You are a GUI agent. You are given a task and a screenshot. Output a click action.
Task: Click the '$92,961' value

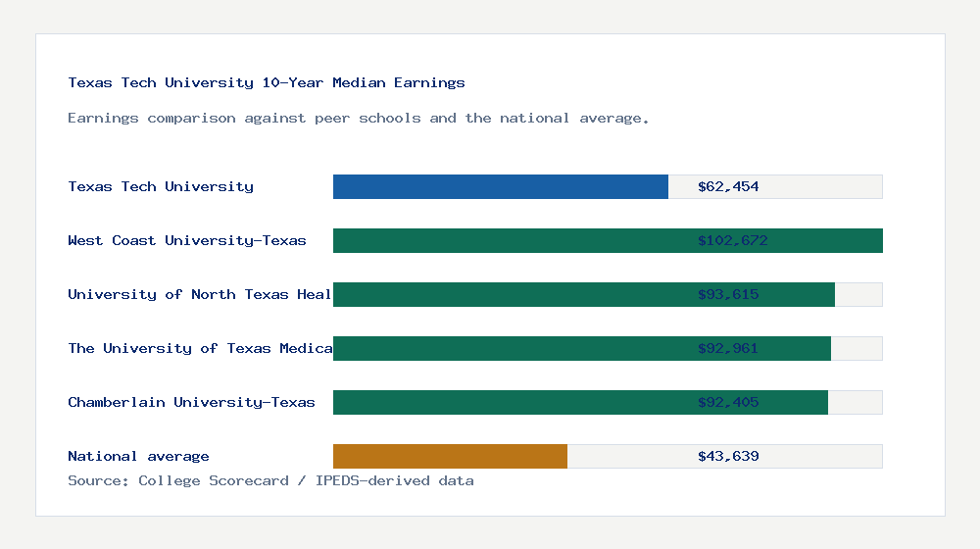[x=728, y=348]
